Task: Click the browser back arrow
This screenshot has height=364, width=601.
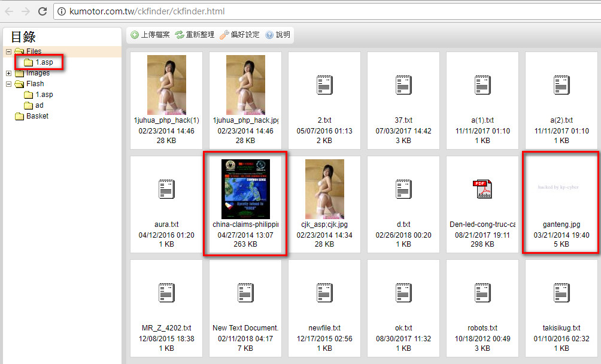Action: pyautogui.click(x=9, y=11)
